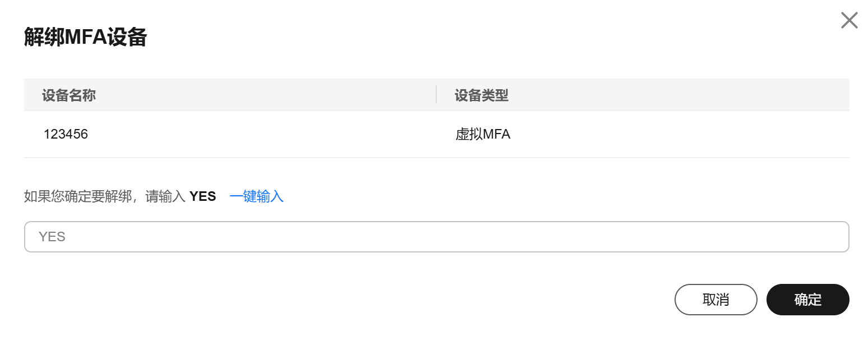Viewport: 868px width, 340px height.
Task: Select the 虚拟MFA device type cell
Action: coord(483,135)
